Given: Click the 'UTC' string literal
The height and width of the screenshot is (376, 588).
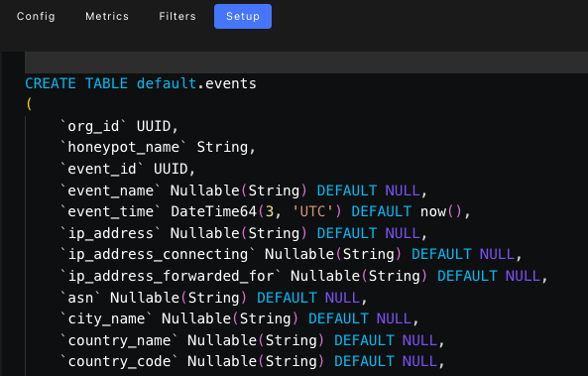Looking at the screenshot, I should 312,211.
